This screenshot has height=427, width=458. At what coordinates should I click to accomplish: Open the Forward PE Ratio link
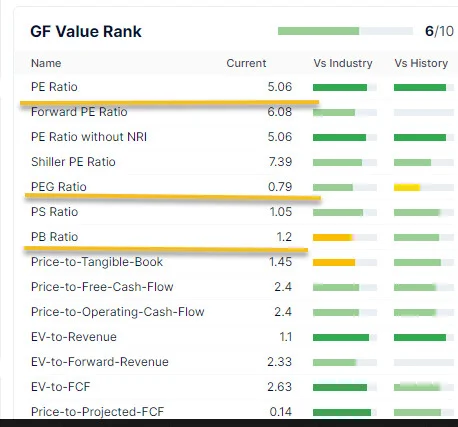point(79,112)
